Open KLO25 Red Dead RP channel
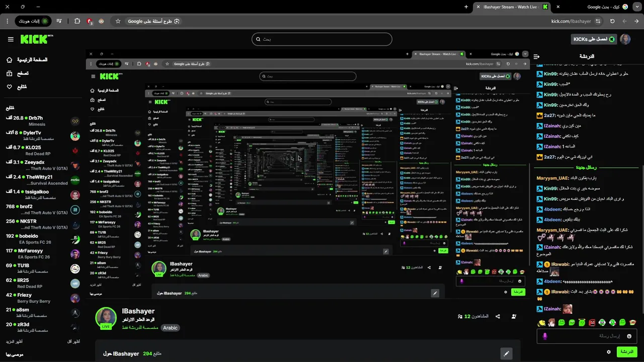644x362 pixels. [x=43, y=150]
